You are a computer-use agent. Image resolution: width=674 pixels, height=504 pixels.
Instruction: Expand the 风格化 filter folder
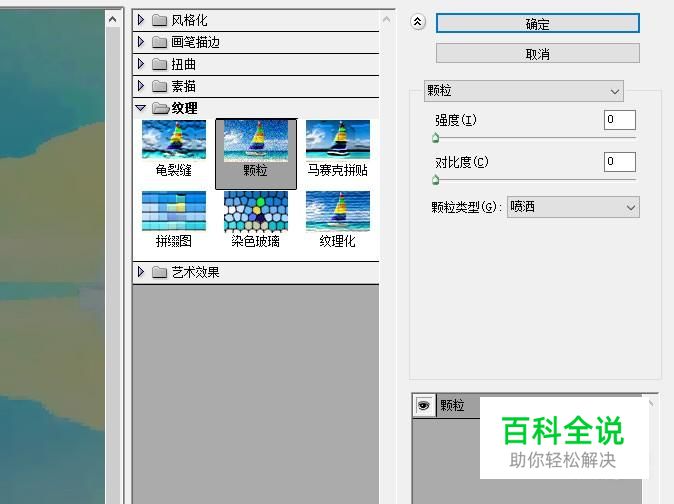pyautogui.click(x=141, y=20)
